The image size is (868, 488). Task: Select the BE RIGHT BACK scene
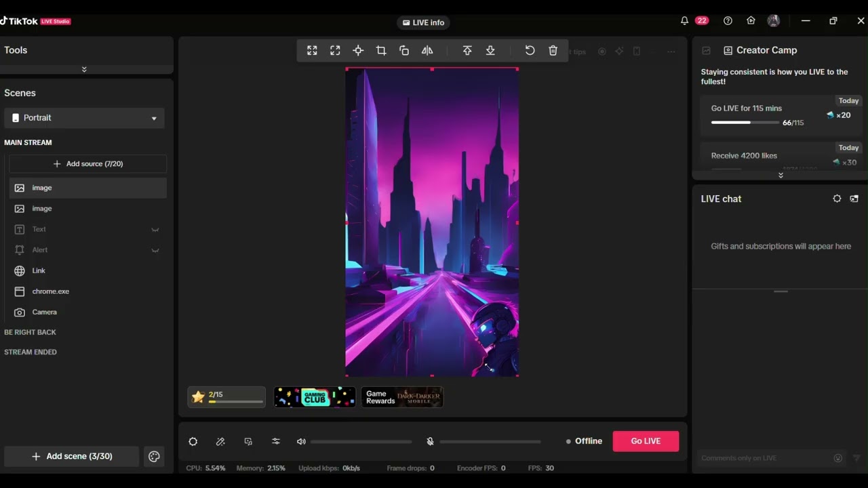(x=30, y=332)
